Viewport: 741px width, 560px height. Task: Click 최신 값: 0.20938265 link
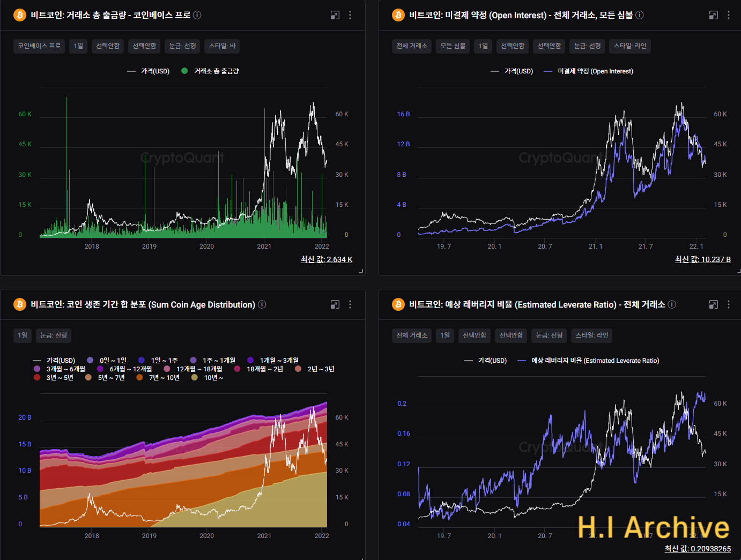pos(698,549)
